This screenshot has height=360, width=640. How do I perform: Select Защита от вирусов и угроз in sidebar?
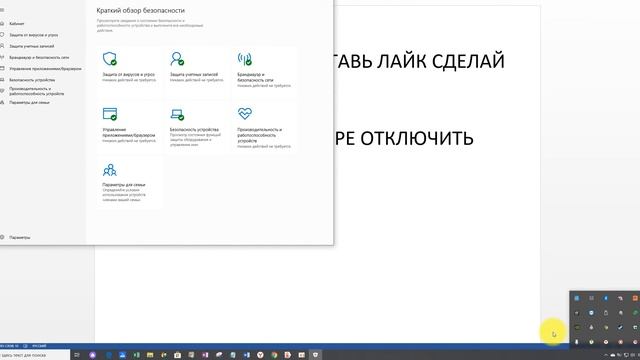click(x=33, y=35)
